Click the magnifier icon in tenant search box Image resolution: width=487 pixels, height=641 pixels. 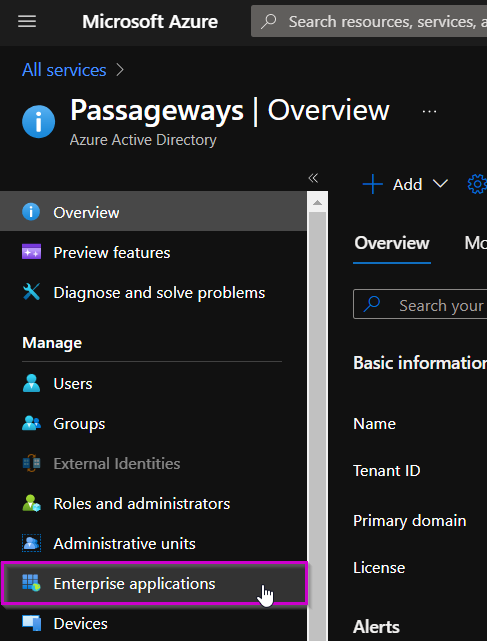372,304
